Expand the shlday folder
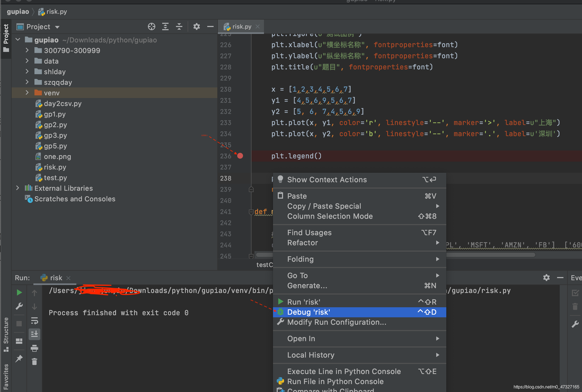 tap(27, 72)
